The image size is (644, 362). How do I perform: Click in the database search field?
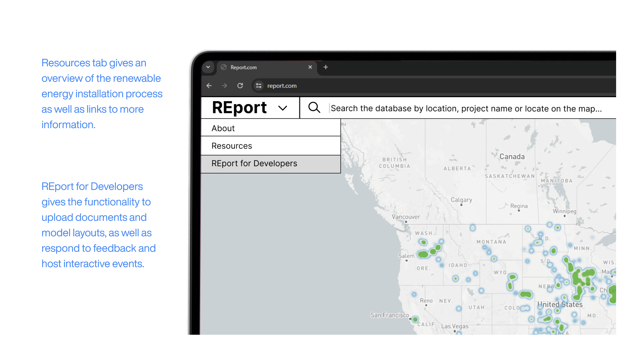pyautogui.click(x=466, y=108)
